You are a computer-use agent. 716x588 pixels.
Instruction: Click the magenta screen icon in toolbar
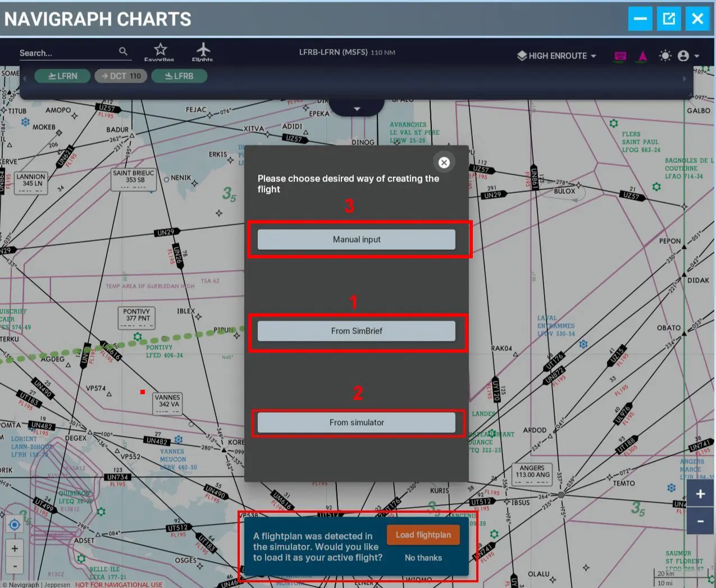pyautogui.click(x=620, y=56)
